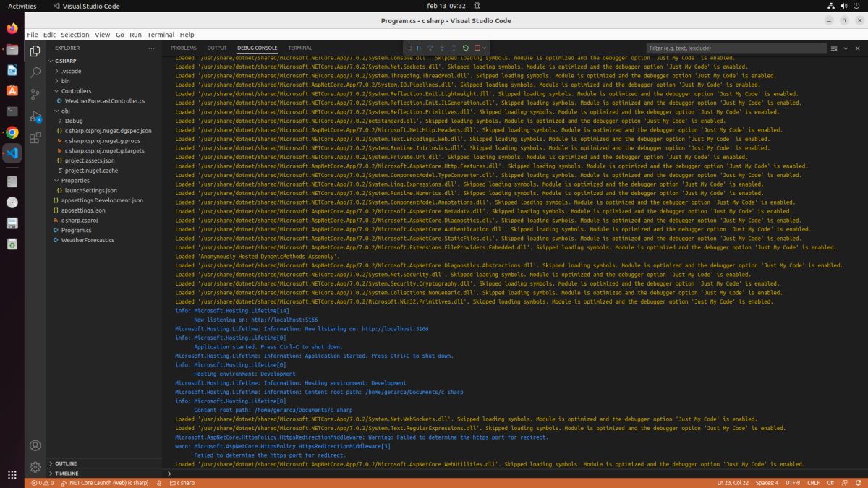Open LibreOffice Writer from the dock
868x488 pixels.
pos(12,70)
